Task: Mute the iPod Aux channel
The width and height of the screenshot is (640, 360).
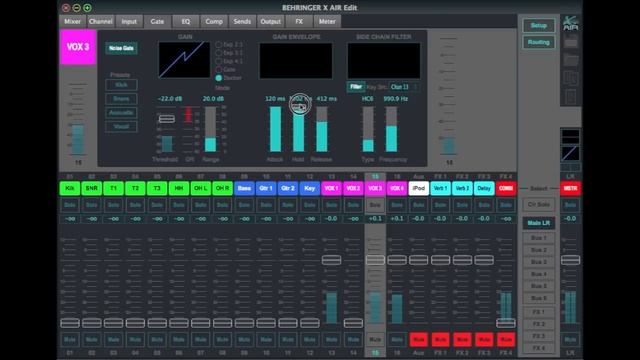Action: tap(418, 339)
